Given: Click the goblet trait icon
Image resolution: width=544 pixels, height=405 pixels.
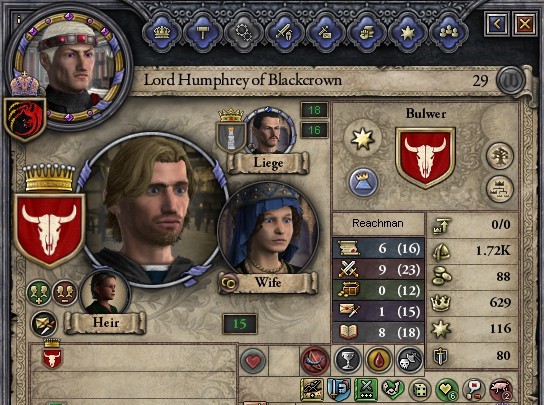Looking at the screenshot, I should (x=347, y=360).
